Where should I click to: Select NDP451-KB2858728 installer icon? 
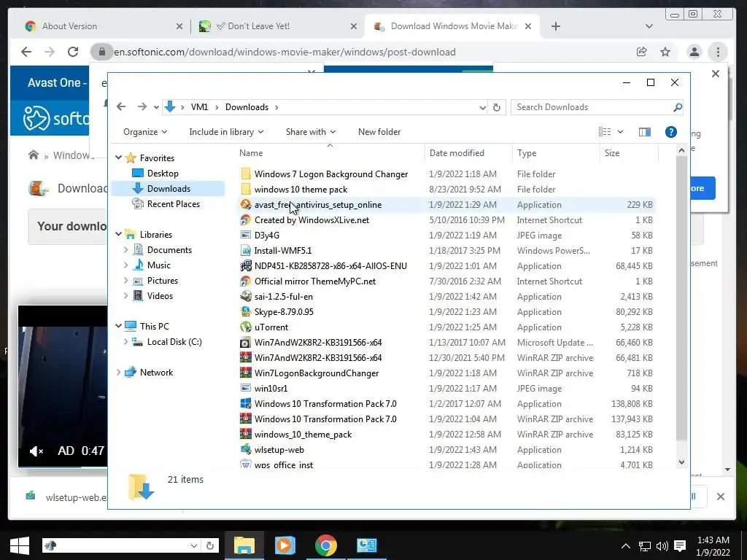(x=246, y=265)
